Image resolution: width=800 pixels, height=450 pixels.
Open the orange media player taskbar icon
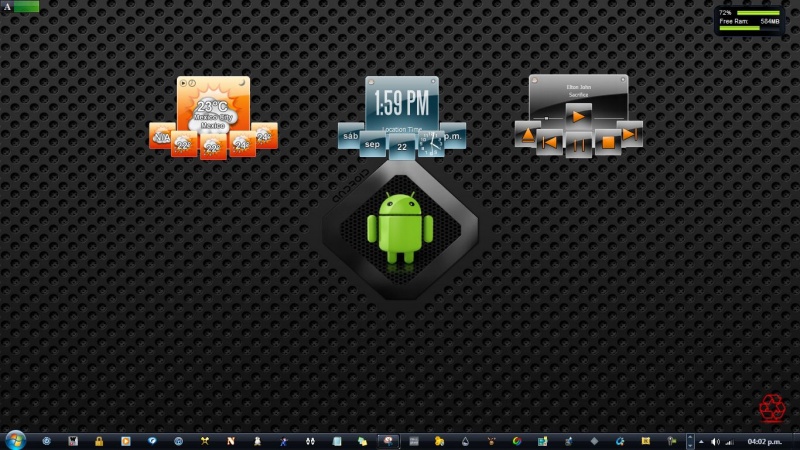(126, 441)
